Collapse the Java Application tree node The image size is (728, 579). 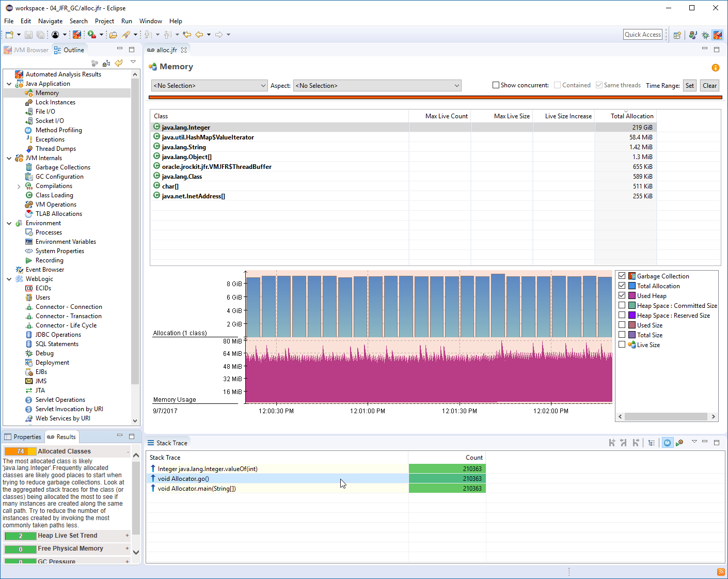(9, 84)
